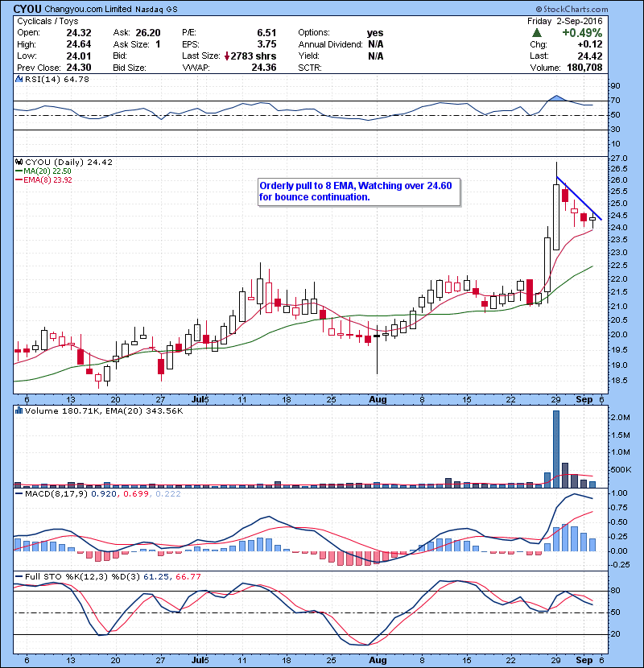Click the Chg value +0.12
This screenshot has width=644, height=668.
(x=590, y=44)
